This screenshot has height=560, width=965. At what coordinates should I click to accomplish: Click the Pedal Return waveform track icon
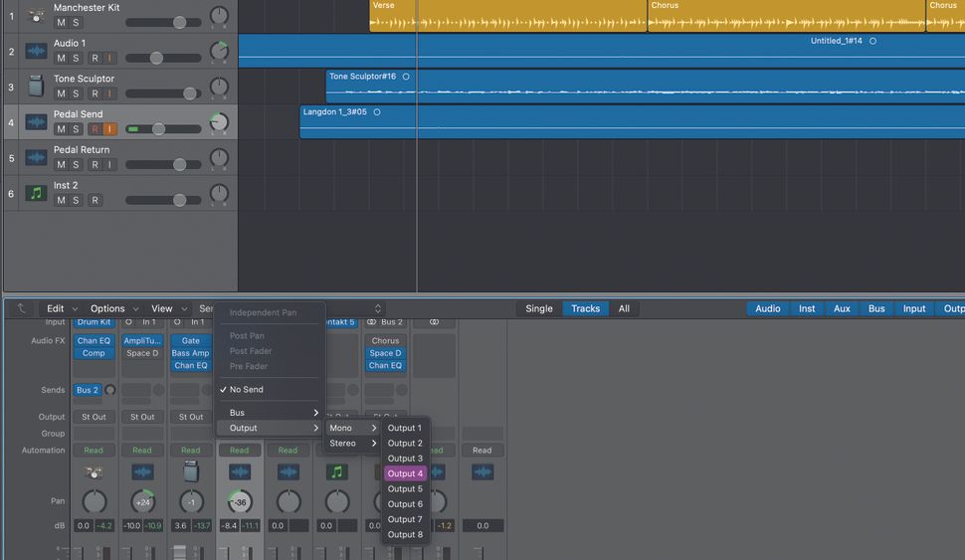36,157
